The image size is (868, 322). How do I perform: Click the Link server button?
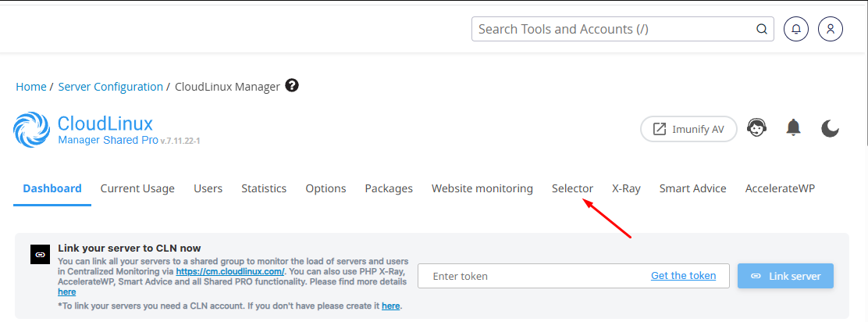[785, 275]
